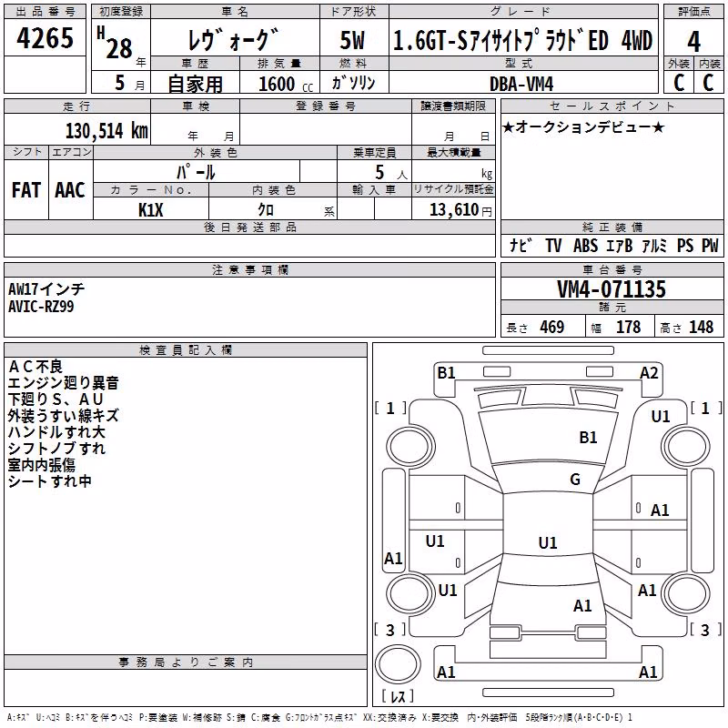Click the recycle deposit 13,610円

point(460,210)
